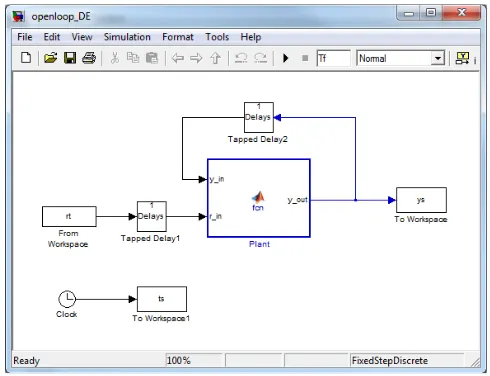490x376 pixels.
Task: Click the openloop_DE title text
Action: click(61, 16)
